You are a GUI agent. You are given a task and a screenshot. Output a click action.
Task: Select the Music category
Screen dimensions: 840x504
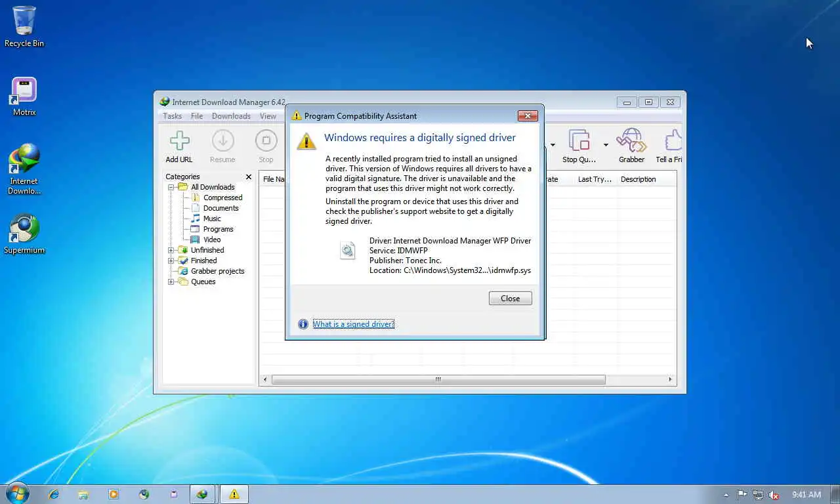pos(212,219)
